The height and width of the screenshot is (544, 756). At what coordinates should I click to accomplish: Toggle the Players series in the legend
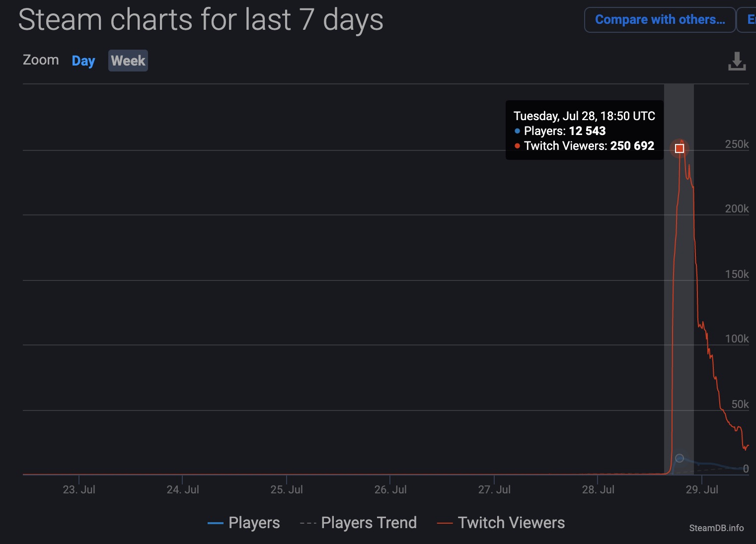pyautogui.click(x=244, y=523)
